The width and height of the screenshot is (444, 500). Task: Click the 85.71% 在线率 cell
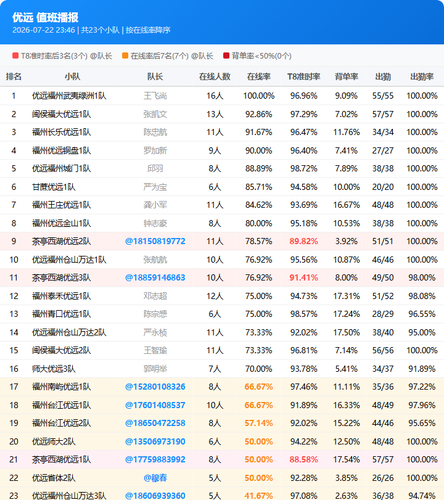coord(259,187)
